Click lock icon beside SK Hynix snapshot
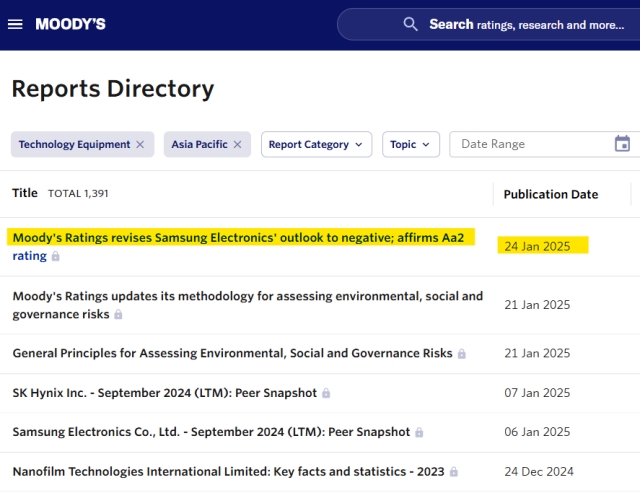 pyautogui.click(x=326, y=393)
